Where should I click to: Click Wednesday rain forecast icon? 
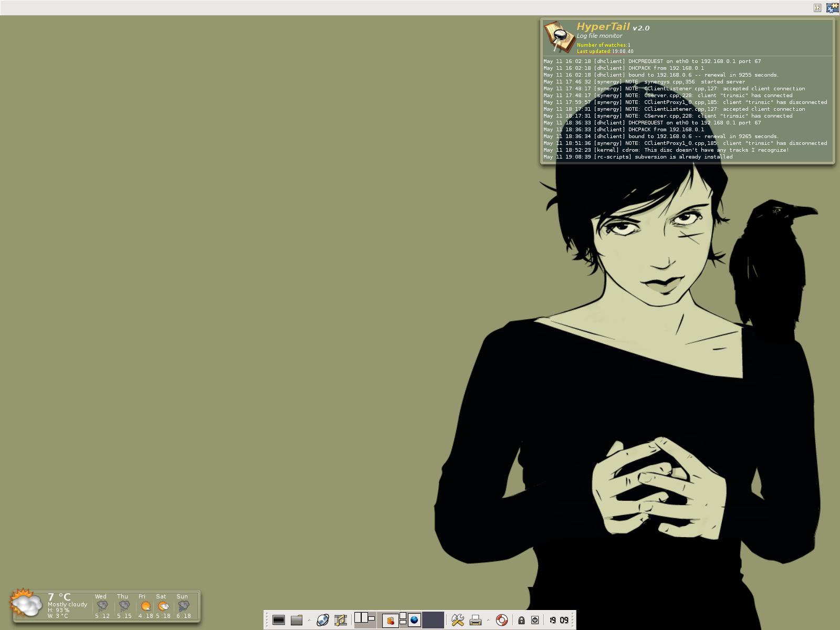click(x=102, y=606)
